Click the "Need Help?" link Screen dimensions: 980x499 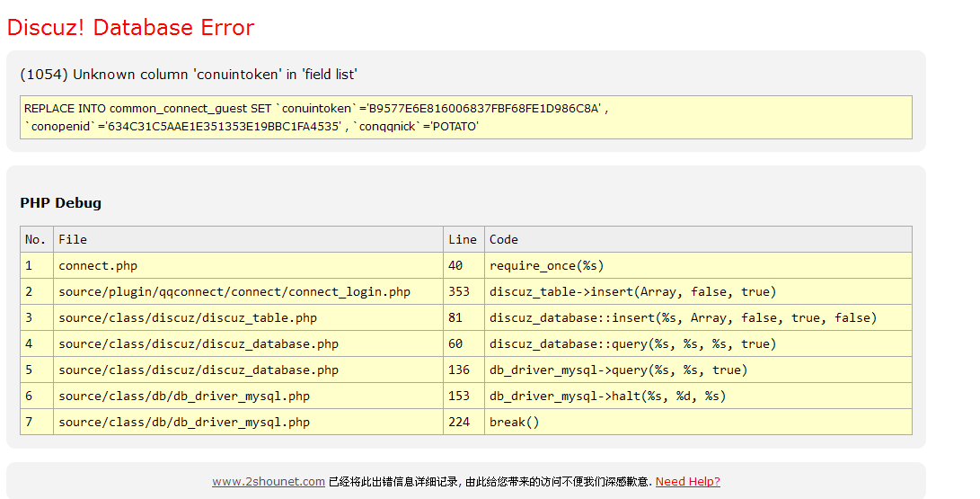[x=687, y=482]
